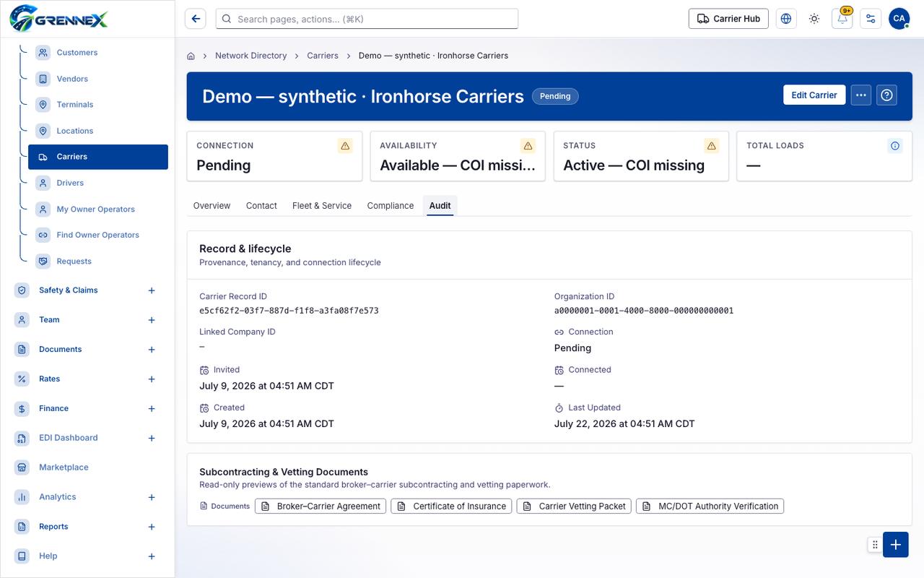
Task: Expand the EDI Dashboard section
Action: tap(152, 439)
